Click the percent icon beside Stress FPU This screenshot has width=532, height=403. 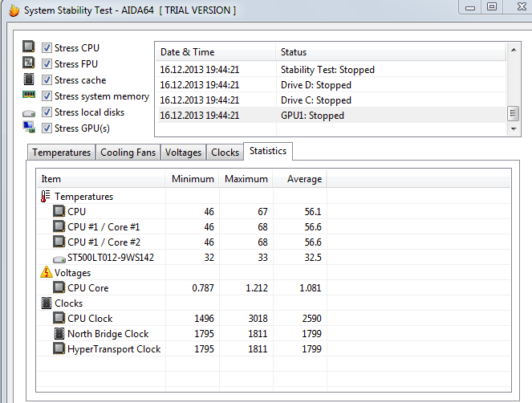click(29, 63)
